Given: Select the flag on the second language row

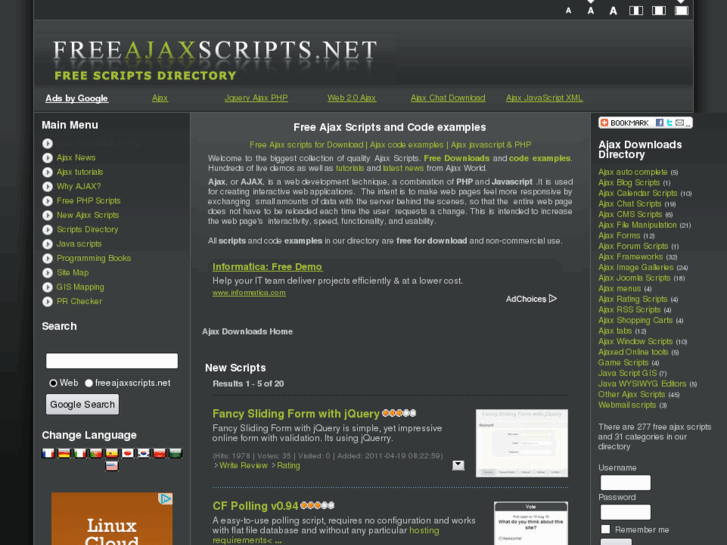Looking at the screenshot, I should click(112, 466).
